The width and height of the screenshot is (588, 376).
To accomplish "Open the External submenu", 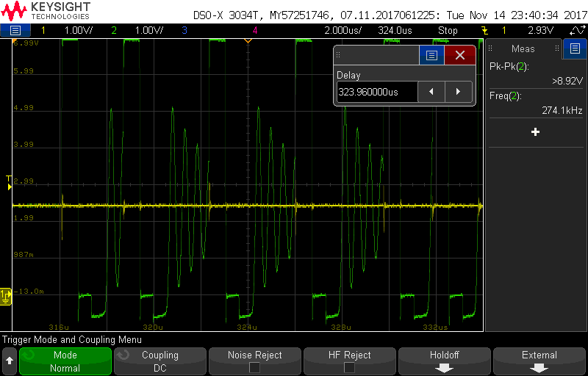I will (539, 361).
